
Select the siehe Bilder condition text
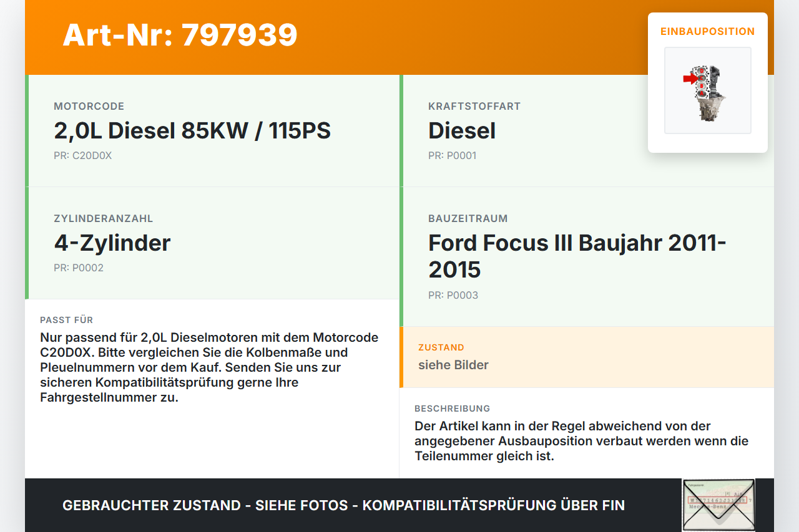point(453,365)
